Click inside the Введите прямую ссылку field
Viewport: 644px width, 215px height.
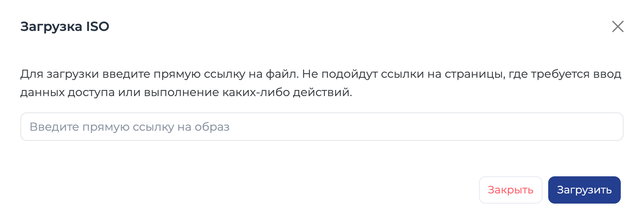[322, 127]
